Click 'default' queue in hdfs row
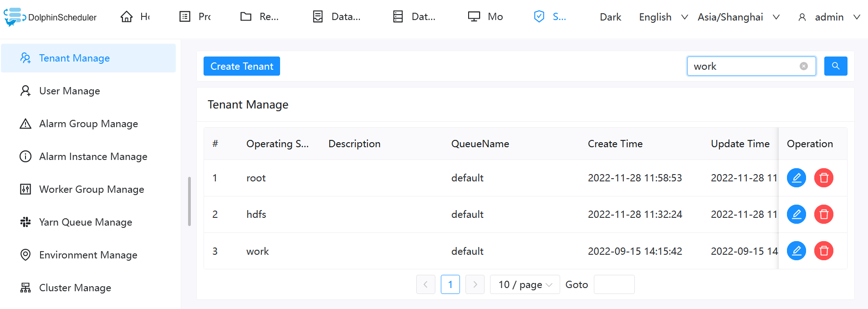868x309 pixels. coord(467,214)
